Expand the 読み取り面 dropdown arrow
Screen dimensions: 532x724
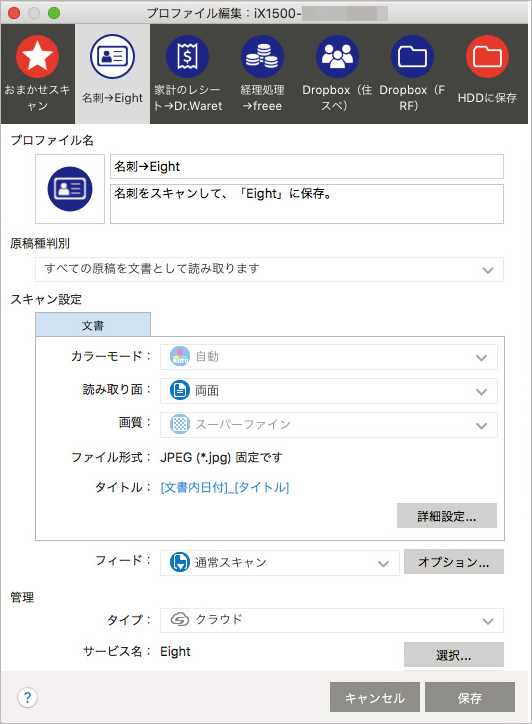481,392
